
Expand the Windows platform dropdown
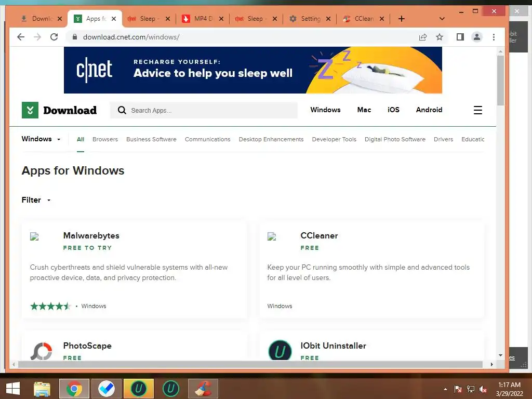pos(41,139)
